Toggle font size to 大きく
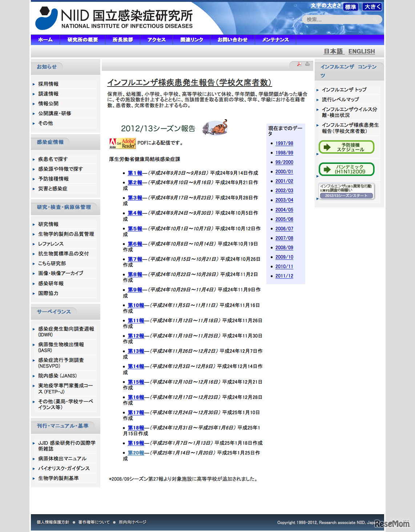415x532 pixels. [x=371, y=7]
